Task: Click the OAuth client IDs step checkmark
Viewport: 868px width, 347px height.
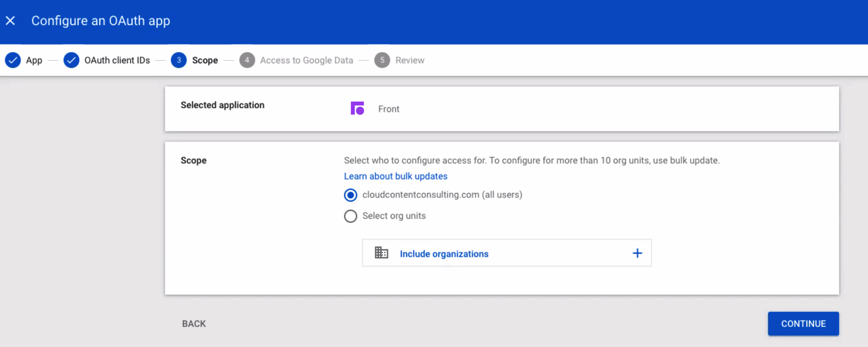Action: 72,60
